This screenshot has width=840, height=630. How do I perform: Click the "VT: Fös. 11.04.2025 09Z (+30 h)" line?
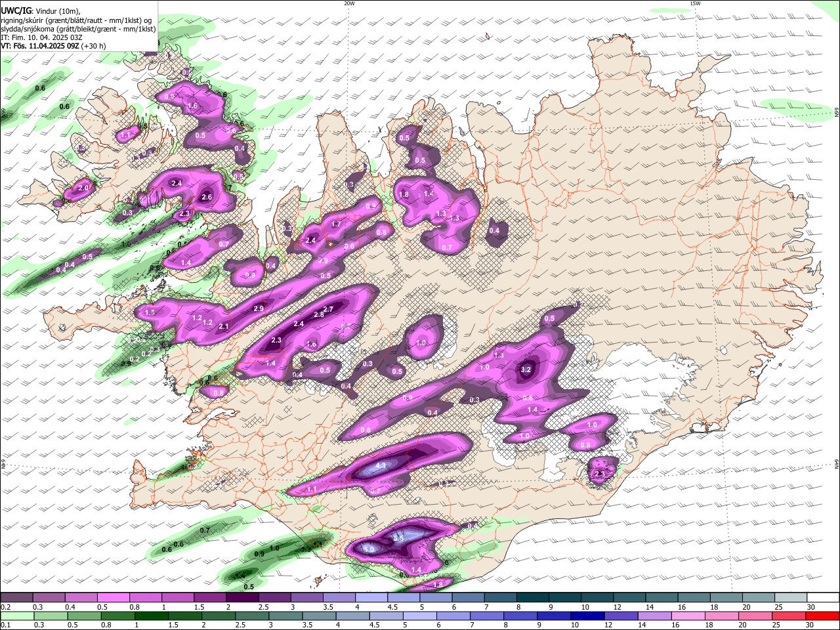click(53, 46)
